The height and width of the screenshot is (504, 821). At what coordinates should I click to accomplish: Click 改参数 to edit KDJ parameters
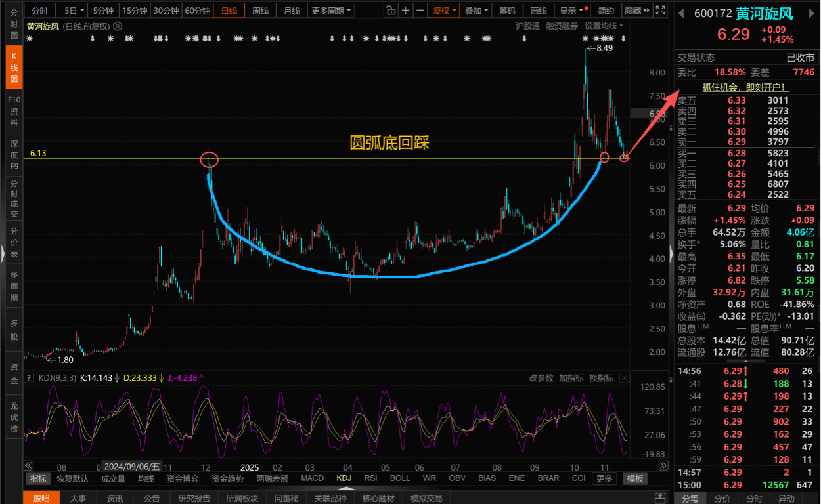point(542,378)
